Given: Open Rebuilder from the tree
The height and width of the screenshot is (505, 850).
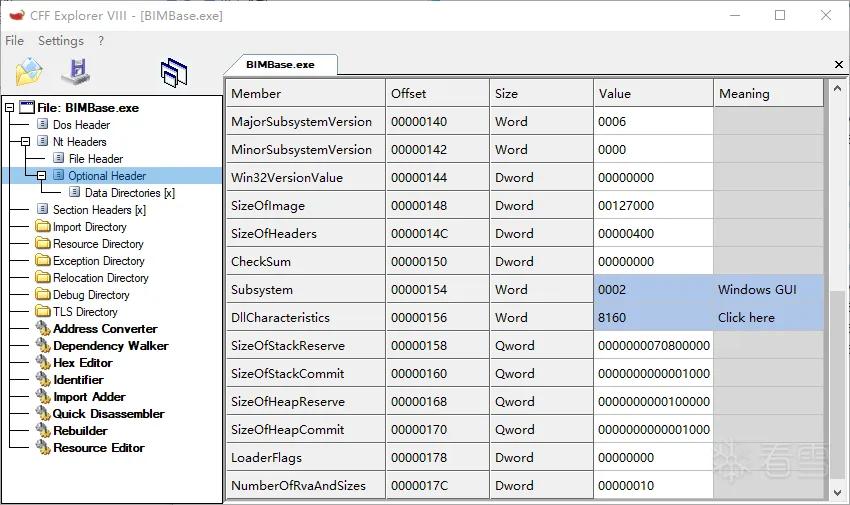Looking at the screenshot, I should [80, 431].
